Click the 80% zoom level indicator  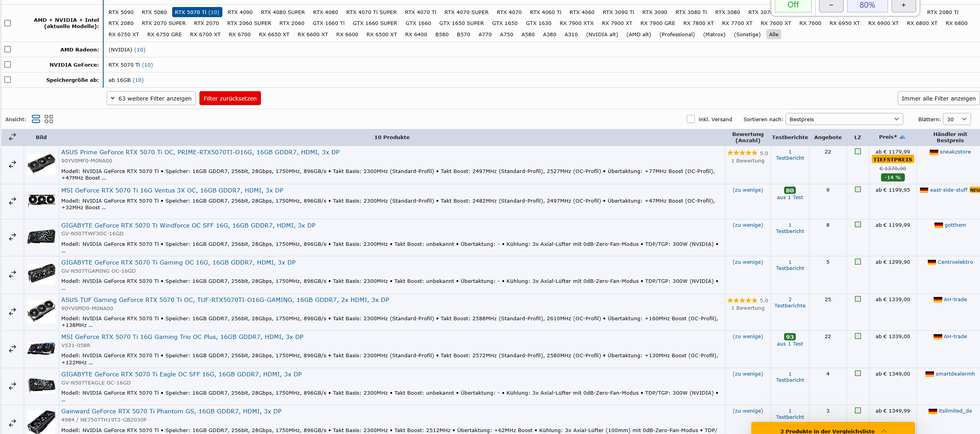[867, 5]
